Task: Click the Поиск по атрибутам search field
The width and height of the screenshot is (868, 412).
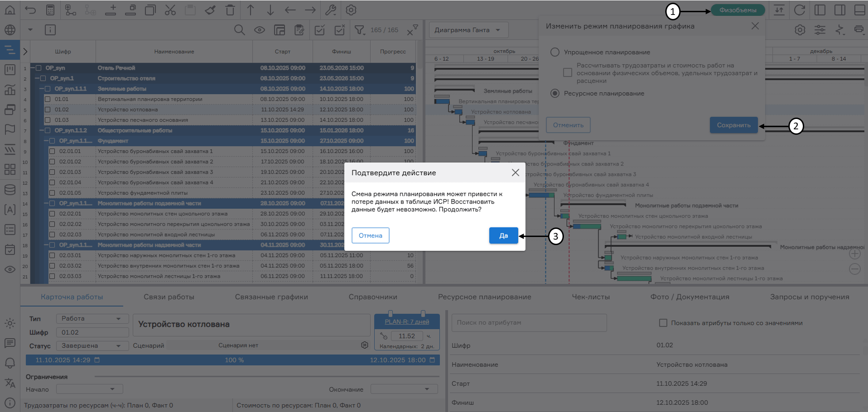Action: (529, 323)
